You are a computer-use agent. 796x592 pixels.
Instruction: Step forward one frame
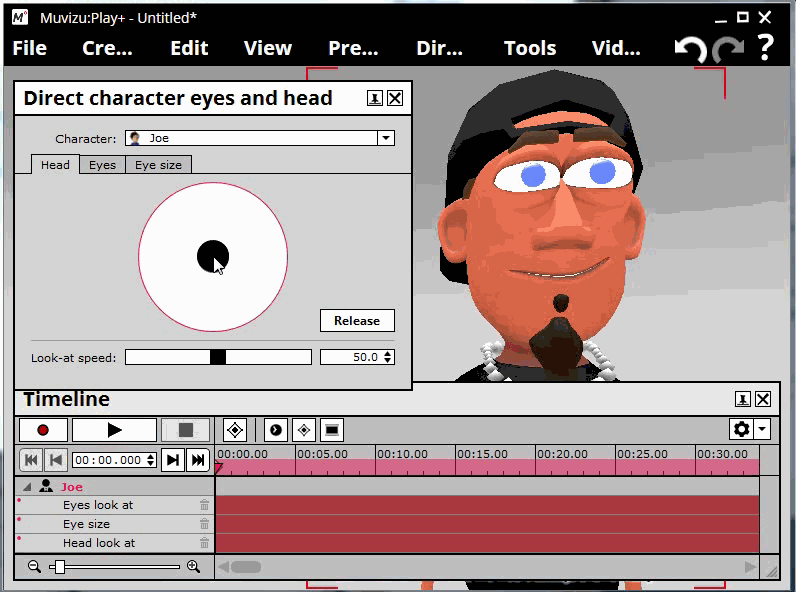173,460
